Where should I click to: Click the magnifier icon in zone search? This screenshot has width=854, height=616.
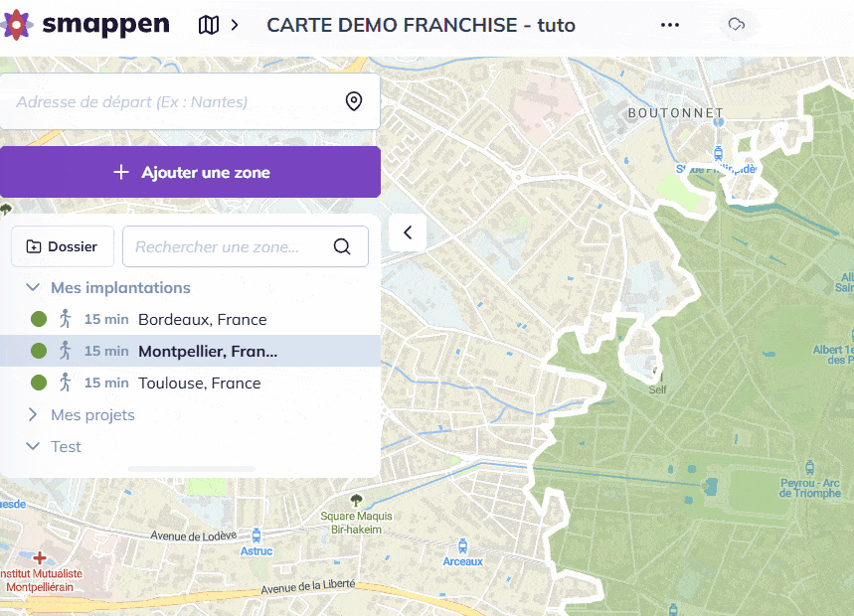pos(342,246)
